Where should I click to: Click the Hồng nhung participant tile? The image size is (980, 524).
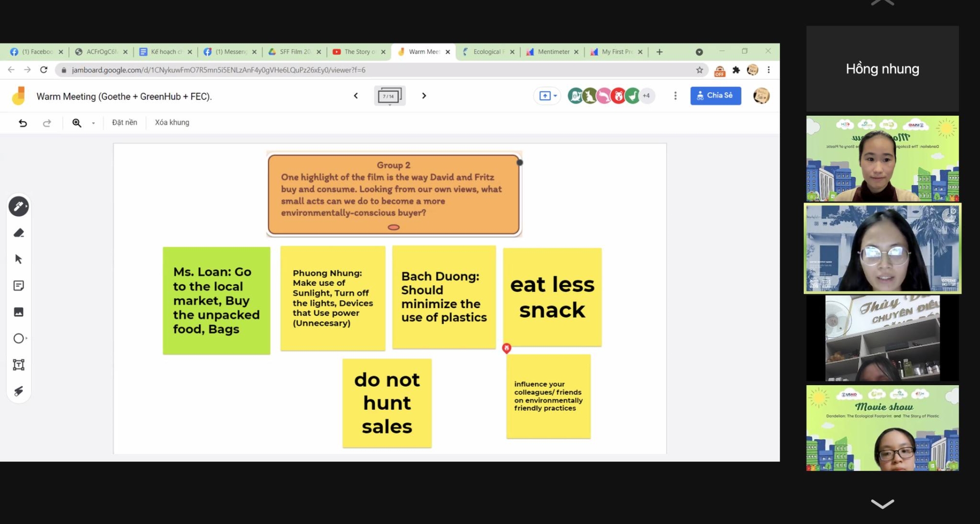click(882, 69)
